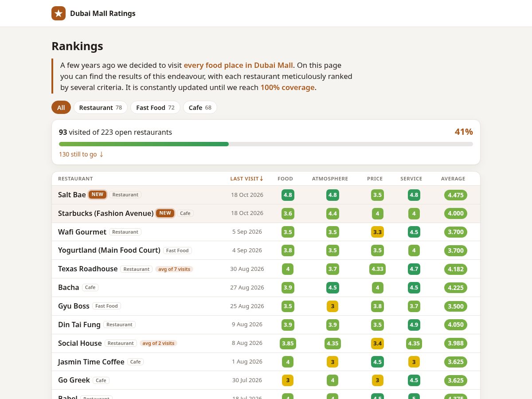Open the Gyu Boss entry

74,306
